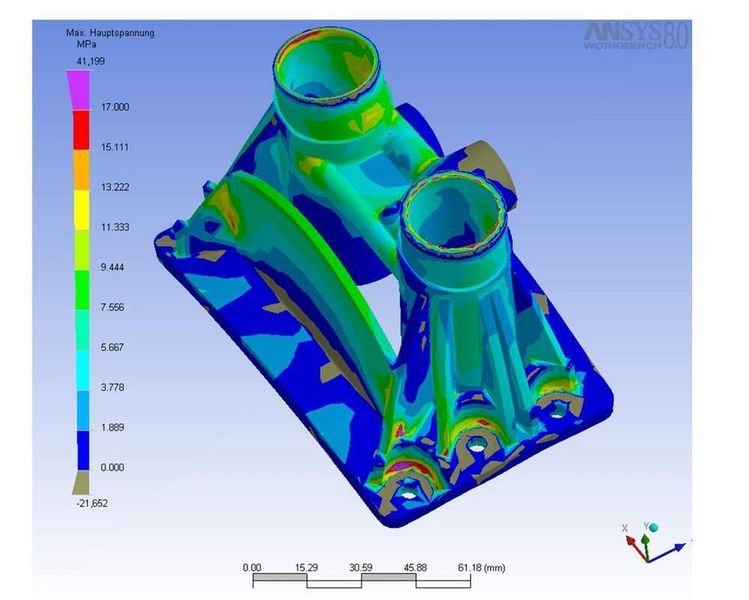Click the legend value '17.000'
Viewport: 749px width, 600px height.
pos(115,107)
